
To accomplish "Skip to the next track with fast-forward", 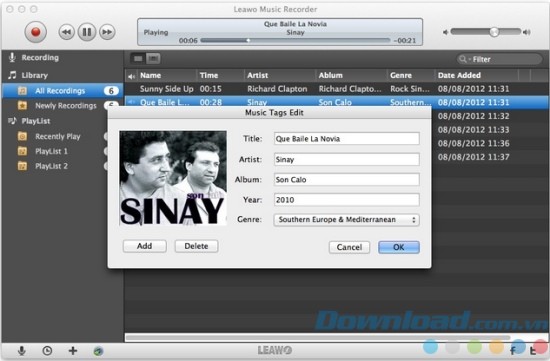I will point(107,32).
